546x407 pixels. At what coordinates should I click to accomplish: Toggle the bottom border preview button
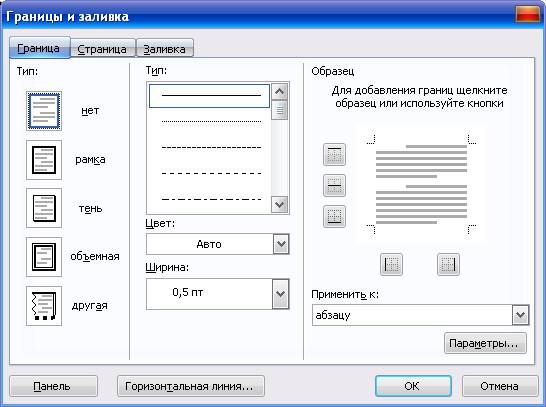334,217
